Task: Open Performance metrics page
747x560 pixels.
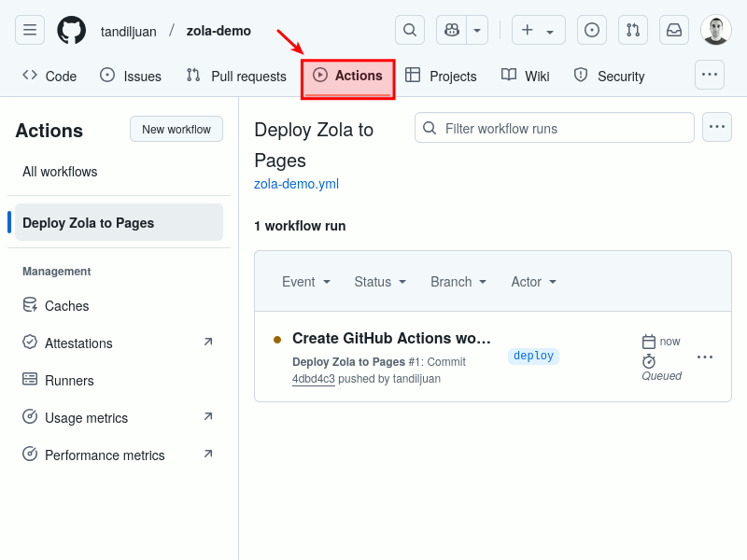Action: click(x=120, y=455)
